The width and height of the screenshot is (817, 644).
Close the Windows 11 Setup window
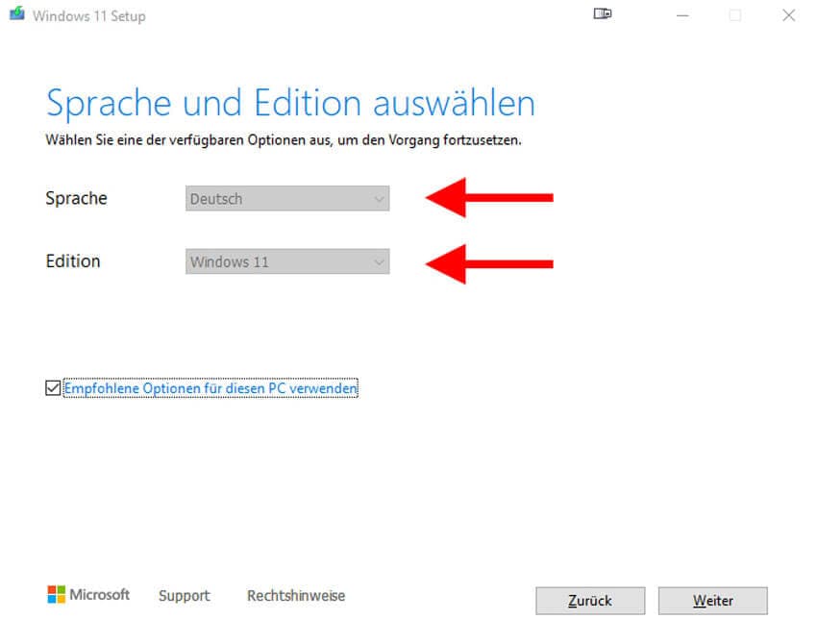tap(788, 15)
